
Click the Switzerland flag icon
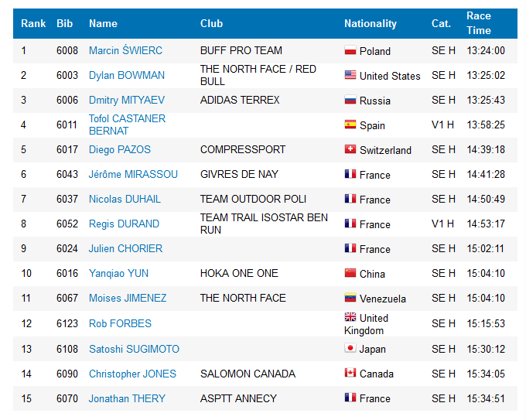(x=350, y=149)
